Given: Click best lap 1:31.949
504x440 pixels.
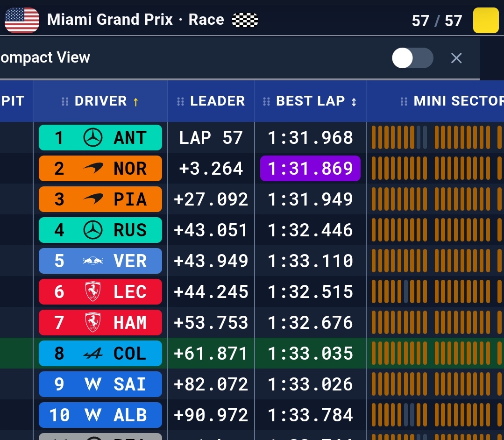Looking at the screenshot, I should (310, 199).
